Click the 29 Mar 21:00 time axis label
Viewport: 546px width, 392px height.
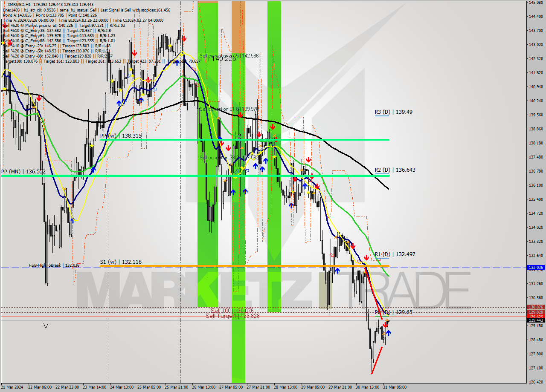(340, 387)
